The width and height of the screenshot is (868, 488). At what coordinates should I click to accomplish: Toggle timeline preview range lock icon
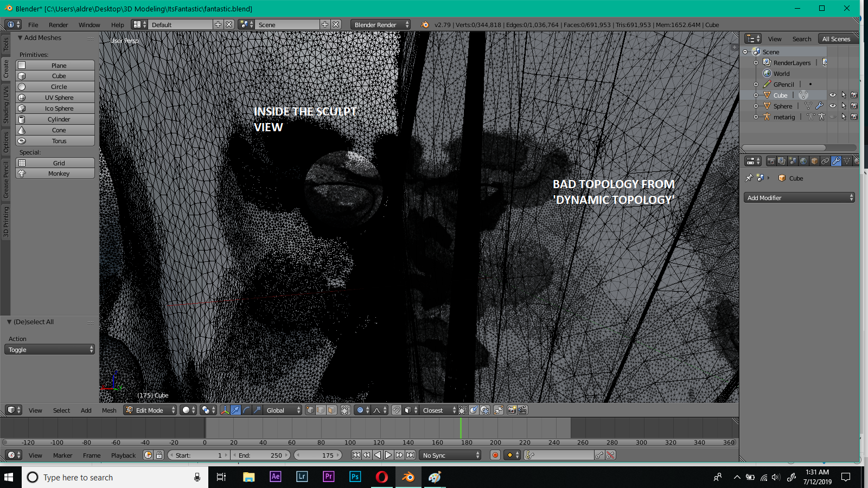tap(159, 455)
